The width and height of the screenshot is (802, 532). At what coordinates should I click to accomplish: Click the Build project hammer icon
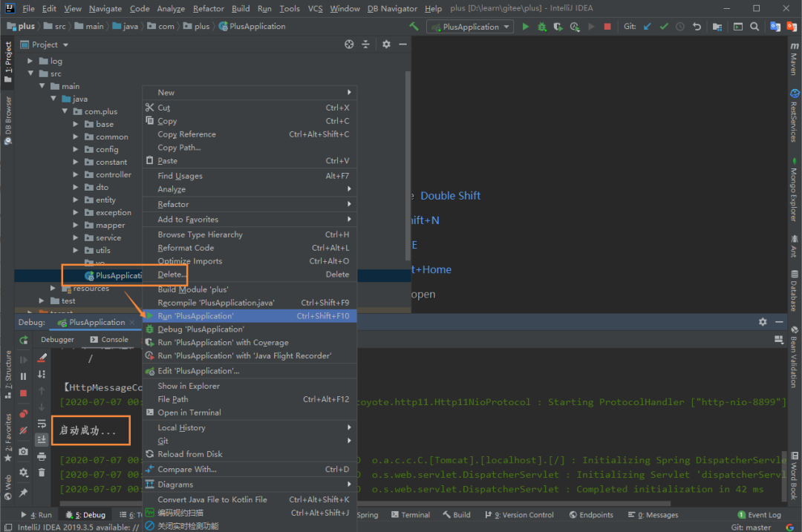coord(414,26)
